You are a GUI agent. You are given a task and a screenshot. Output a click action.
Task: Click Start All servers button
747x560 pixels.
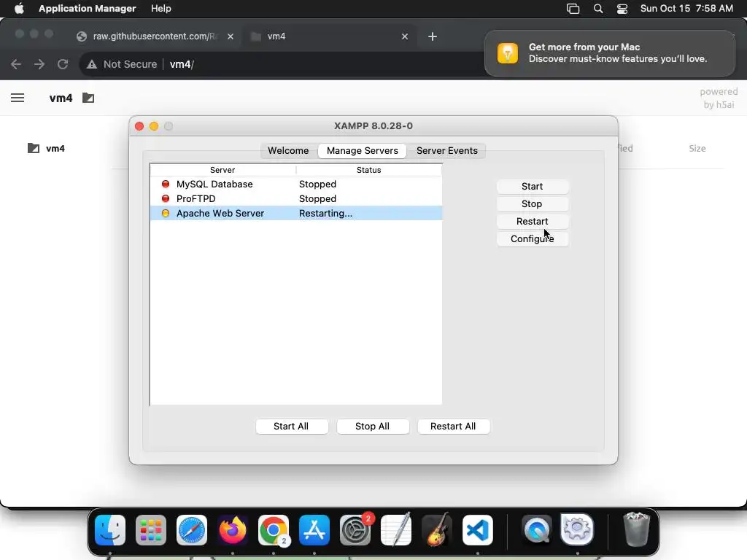pos(291,426)
